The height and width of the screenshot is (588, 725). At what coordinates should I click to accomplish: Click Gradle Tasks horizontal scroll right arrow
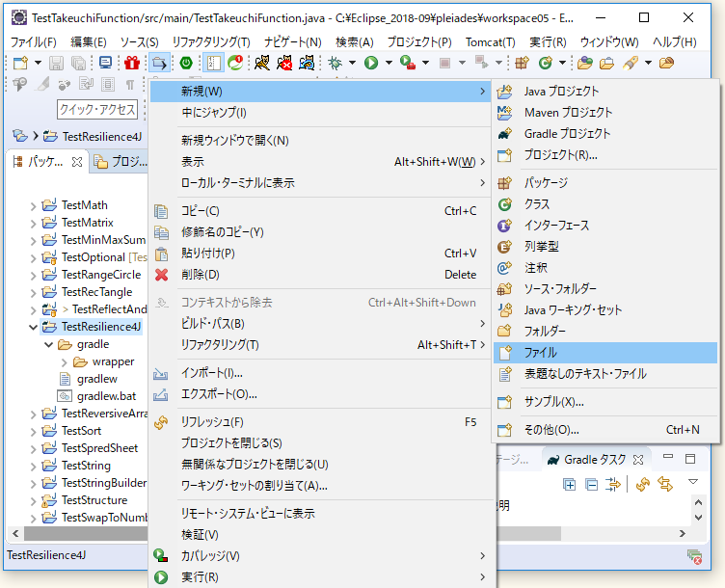pos(682,533)
